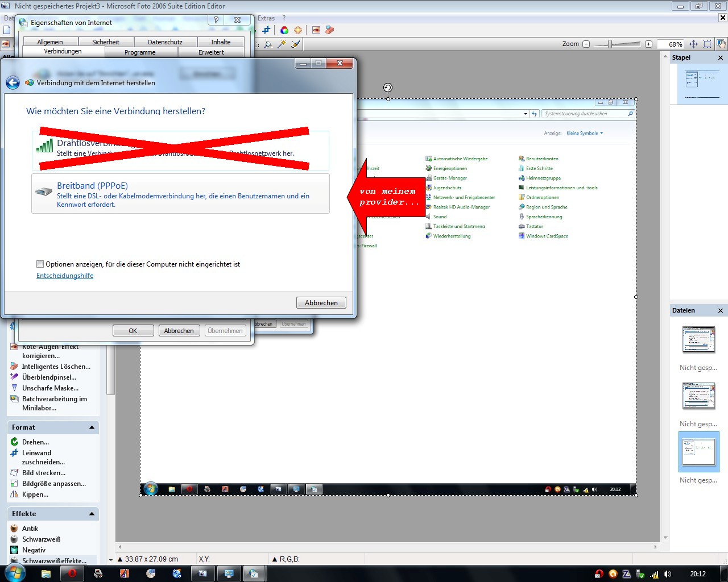
Task: Apply the Negativ effect
Action: tap(34, 550)
